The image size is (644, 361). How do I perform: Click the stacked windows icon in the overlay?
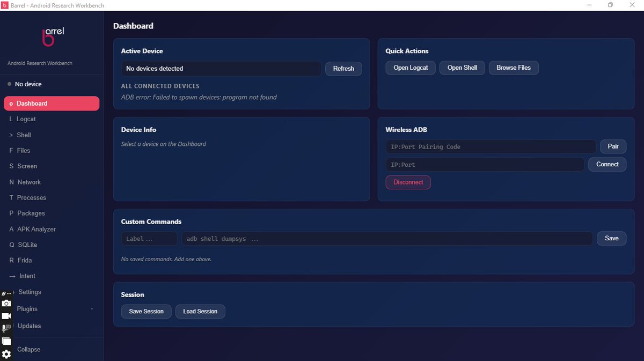tap(6, 341)
